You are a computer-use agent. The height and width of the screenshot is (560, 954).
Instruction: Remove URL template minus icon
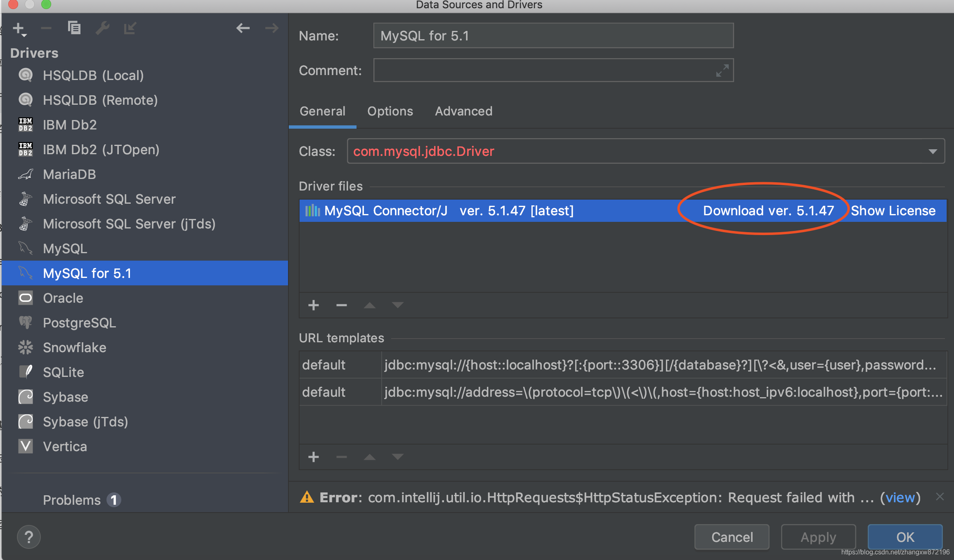342,457
